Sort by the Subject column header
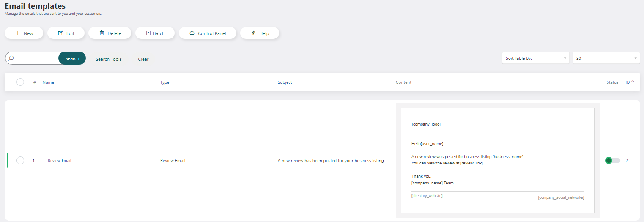This screenshot has height=222, width=644. [285, 82]
